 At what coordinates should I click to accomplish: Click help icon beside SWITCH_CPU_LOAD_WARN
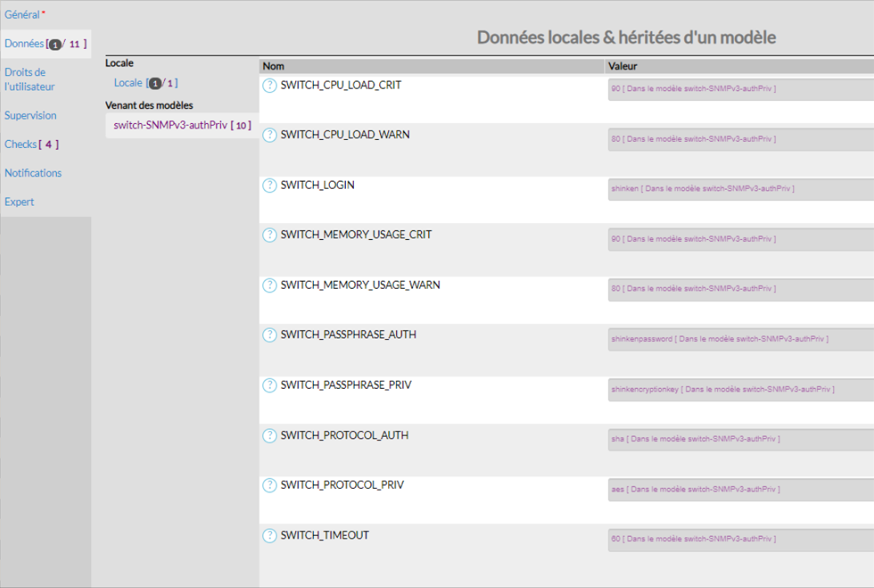pyautogui.click(x=270, y=135)
